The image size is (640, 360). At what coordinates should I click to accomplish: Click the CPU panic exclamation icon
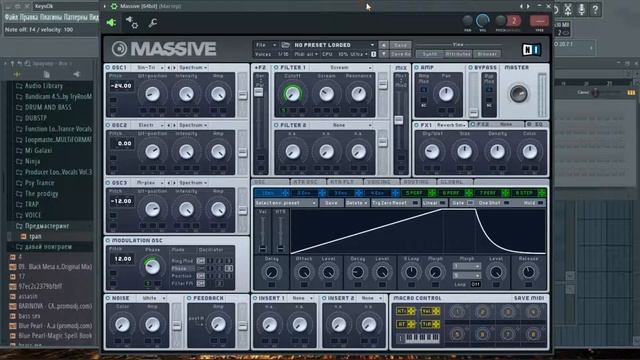(x=373, y=54)
